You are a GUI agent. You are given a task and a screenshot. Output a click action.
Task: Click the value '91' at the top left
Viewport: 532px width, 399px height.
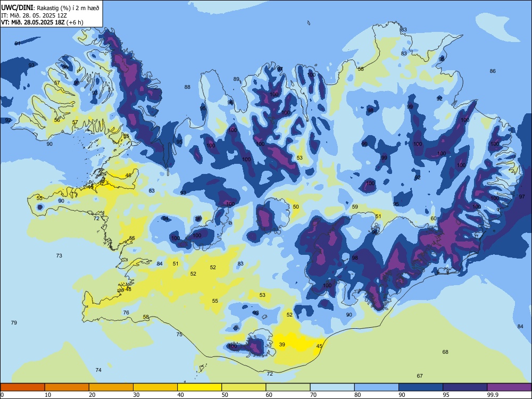pos(18,43)
